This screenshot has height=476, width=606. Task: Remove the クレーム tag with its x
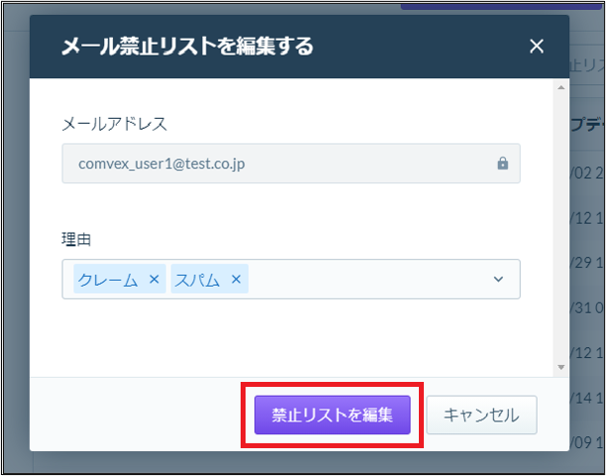tap(154, 279)
